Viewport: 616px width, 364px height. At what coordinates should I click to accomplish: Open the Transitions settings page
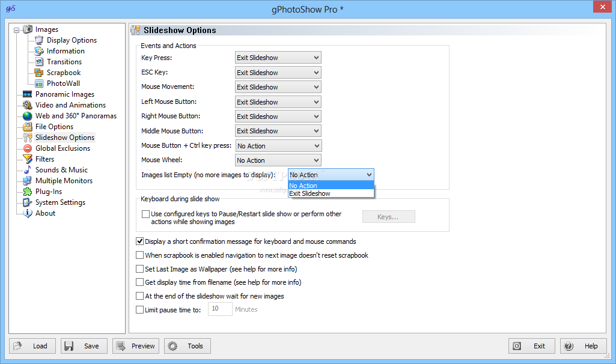pos(64,62)
